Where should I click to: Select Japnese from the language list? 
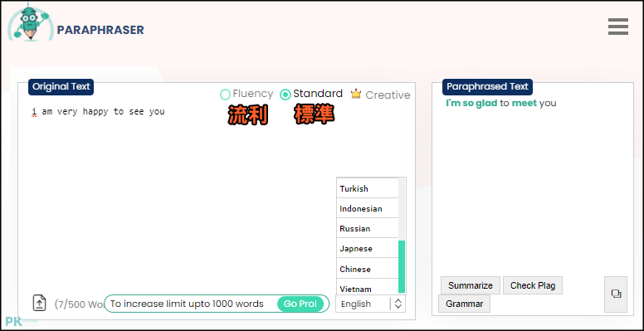click(368, 248)
